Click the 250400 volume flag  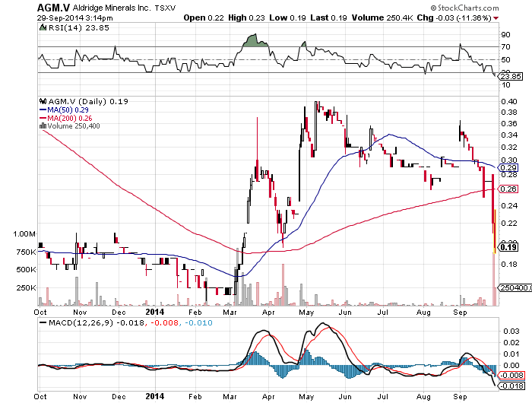515,288
